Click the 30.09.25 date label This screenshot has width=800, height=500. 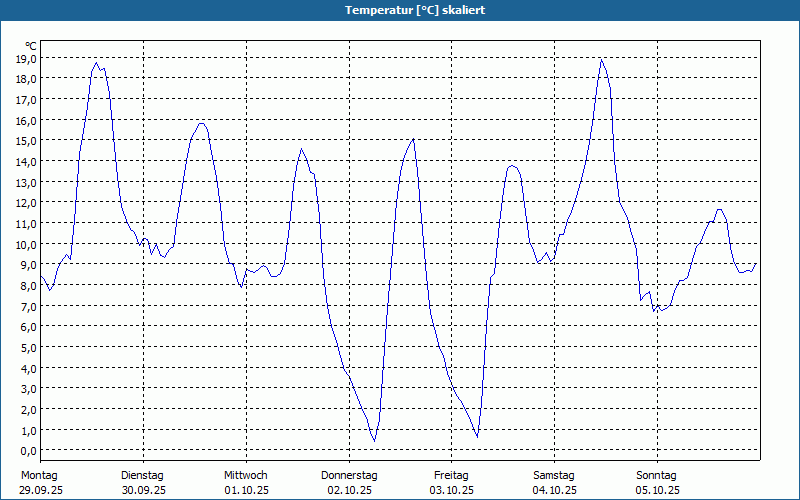point(144,490)
